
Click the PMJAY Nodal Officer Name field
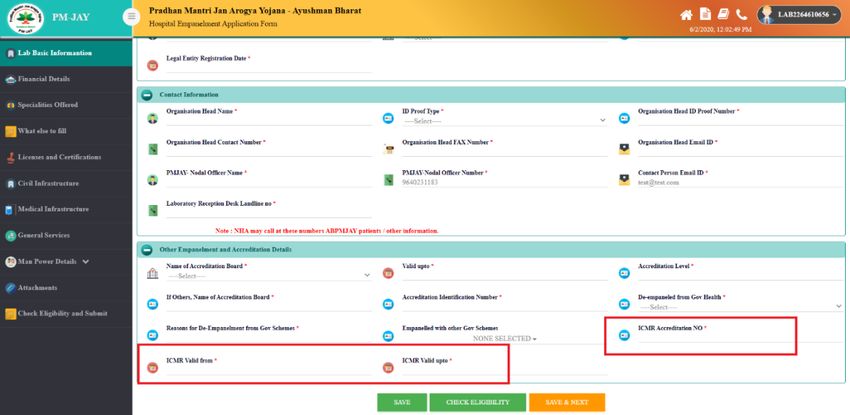pyautogui.click(x=268, y=182)
